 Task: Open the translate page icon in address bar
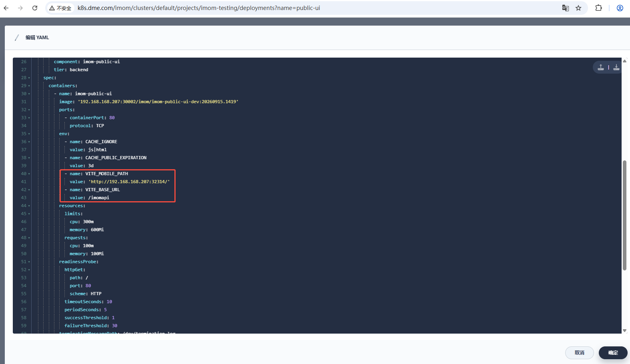(566, 8)
